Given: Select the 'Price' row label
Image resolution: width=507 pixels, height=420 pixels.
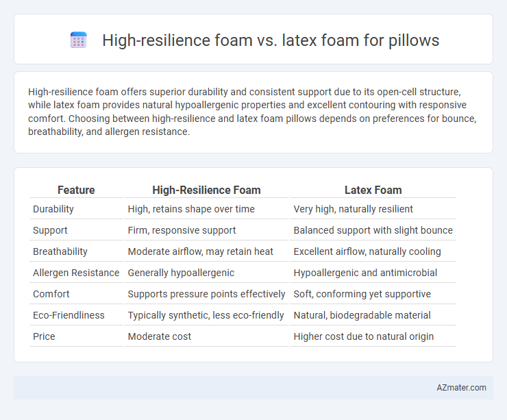Looking at the screenshot, I should click(x=44, y=336).
